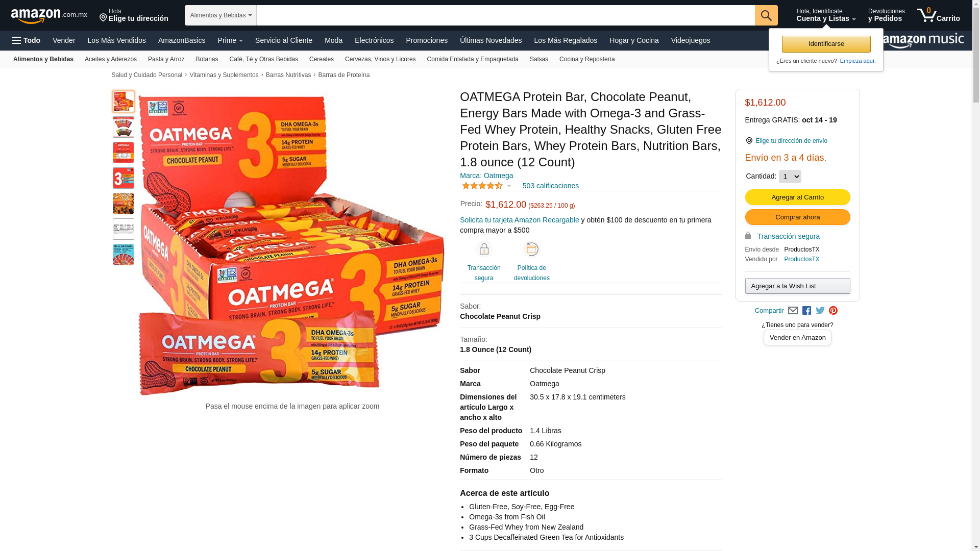The image size is (980, 551).
Task: Expand Alimentos y Bebidas search category dropdown
Action: [x=220, y=15]
